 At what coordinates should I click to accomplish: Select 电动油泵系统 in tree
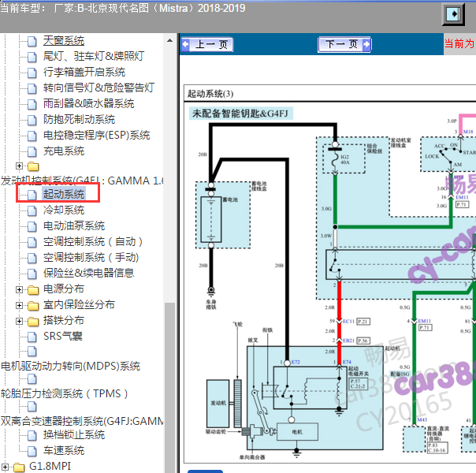74,226
